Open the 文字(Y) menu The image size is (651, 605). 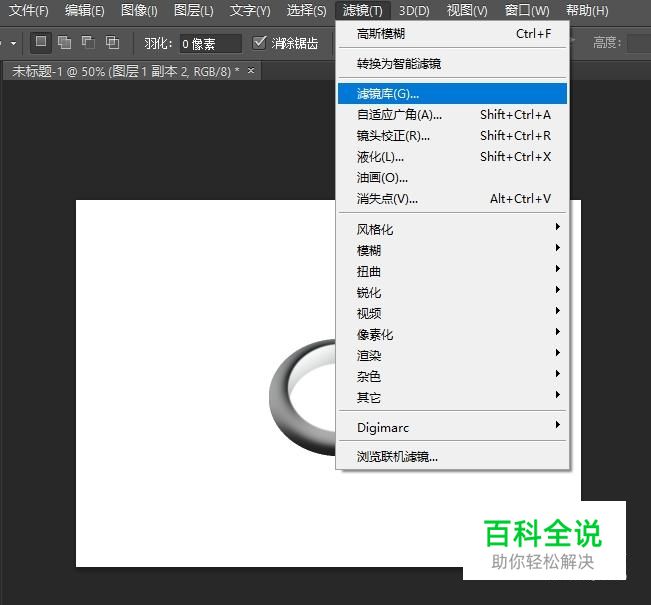[250, 10]
